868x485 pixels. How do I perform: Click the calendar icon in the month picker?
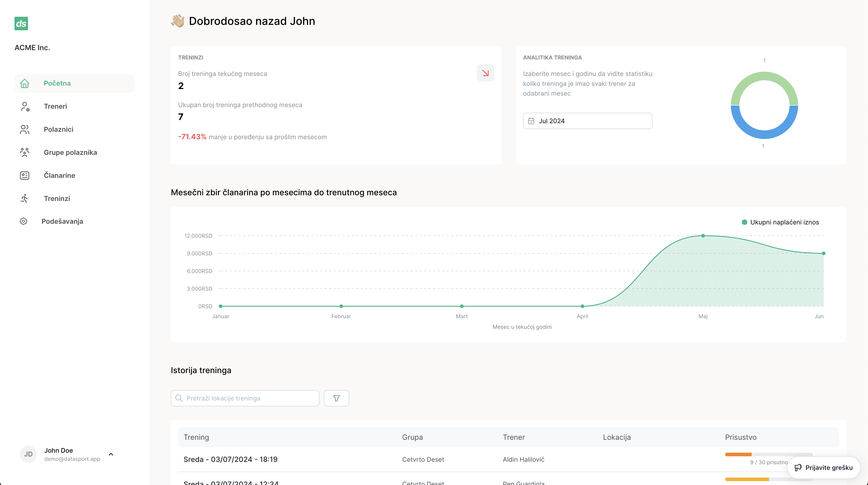tap(531, 121)
